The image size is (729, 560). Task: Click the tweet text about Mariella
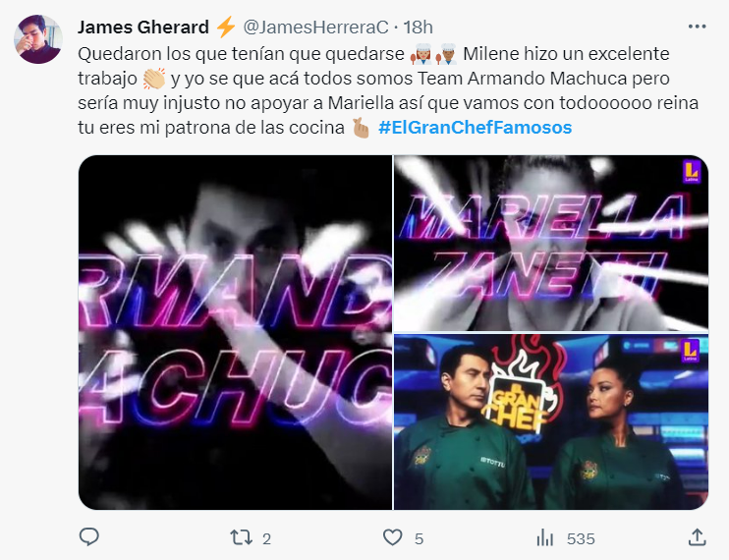click(388, 90)
